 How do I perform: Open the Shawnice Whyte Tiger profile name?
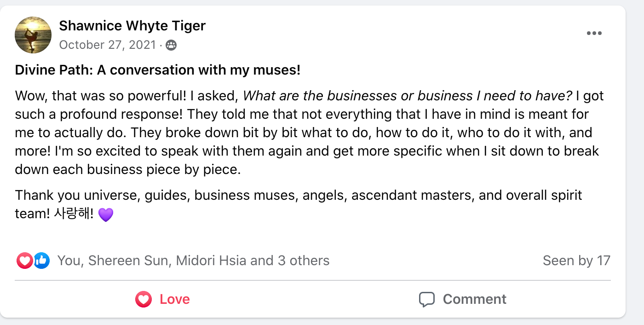(132, 26)
